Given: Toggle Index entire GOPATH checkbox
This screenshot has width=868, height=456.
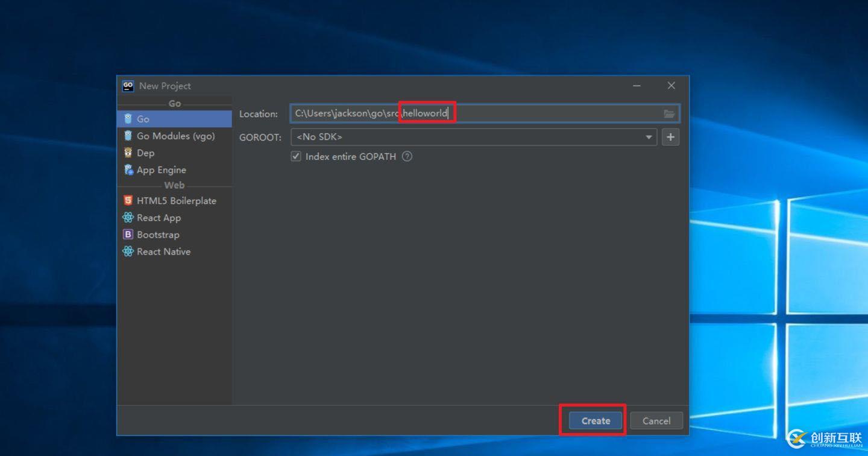Looking at the screenshot, I should click(296, 156).
